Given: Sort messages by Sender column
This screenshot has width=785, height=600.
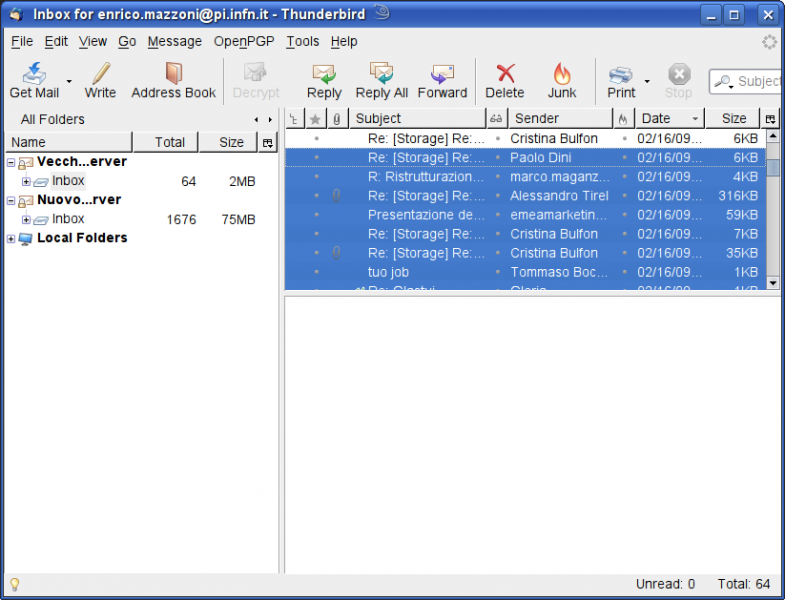Looking at the screenshot, I should pyautogui.click(x=561, y=119).
